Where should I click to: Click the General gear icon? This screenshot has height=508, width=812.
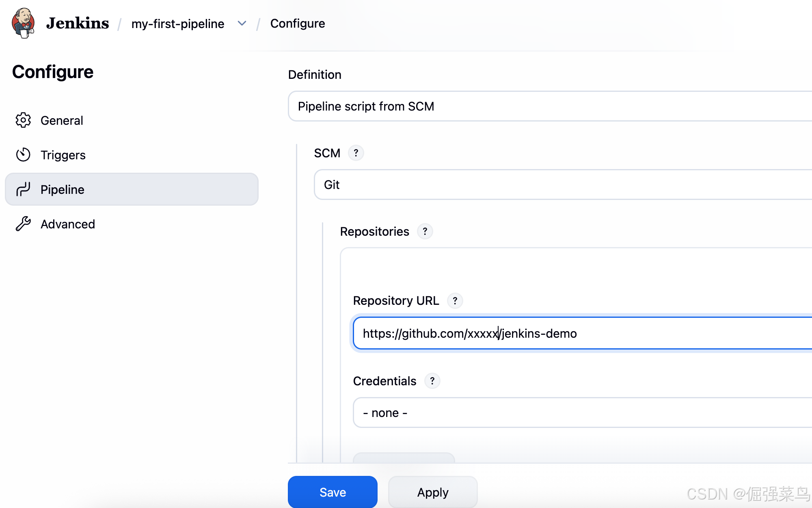[x=23, y=120]
